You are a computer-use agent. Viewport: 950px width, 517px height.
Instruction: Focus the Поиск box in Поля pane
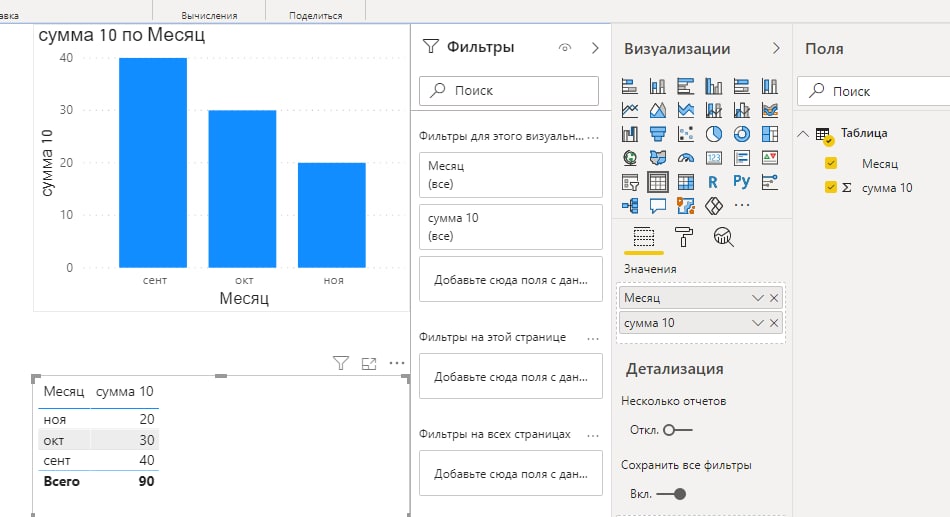(873, 91)
